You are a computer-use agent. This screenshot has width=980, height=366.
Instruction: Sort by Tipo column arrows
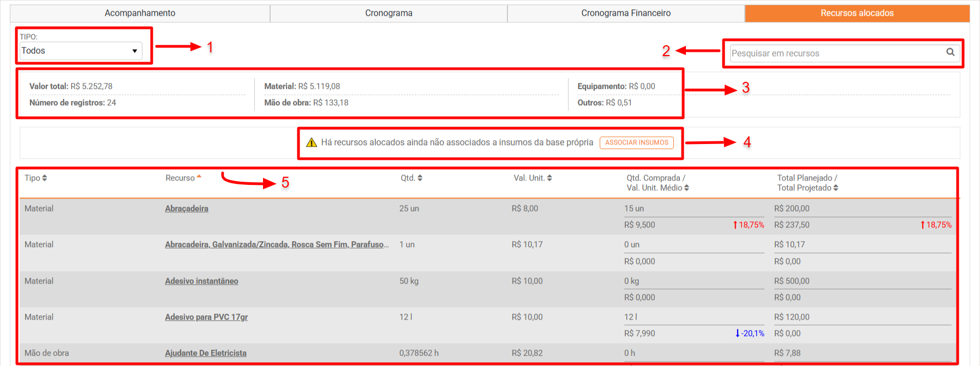45,178
